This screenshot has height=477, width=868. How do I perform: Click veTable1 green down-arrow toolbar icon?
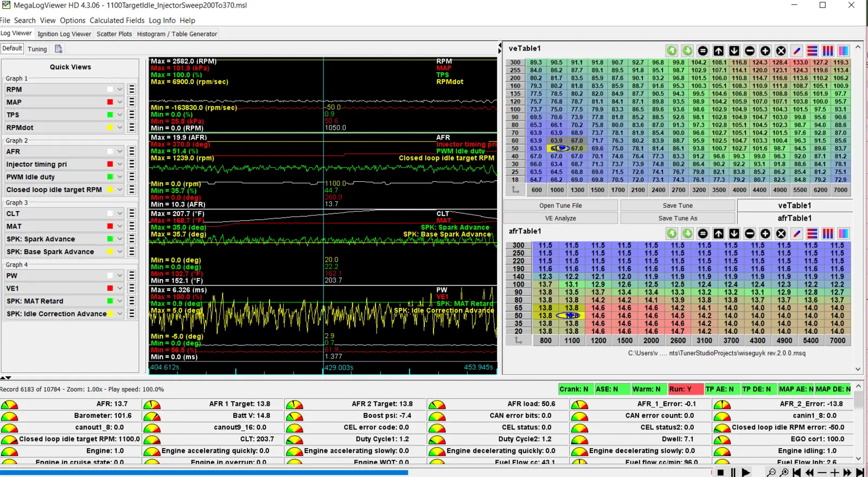687,50
